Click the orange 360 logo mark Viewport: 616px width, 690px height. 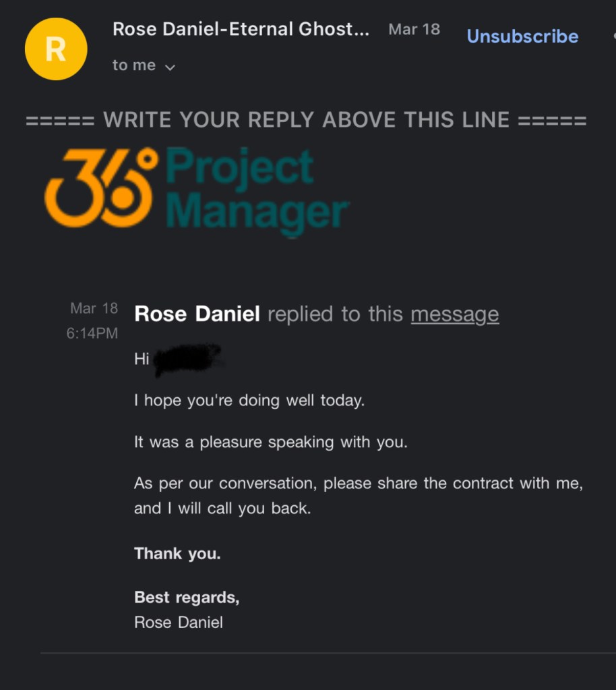coord(101,188)
